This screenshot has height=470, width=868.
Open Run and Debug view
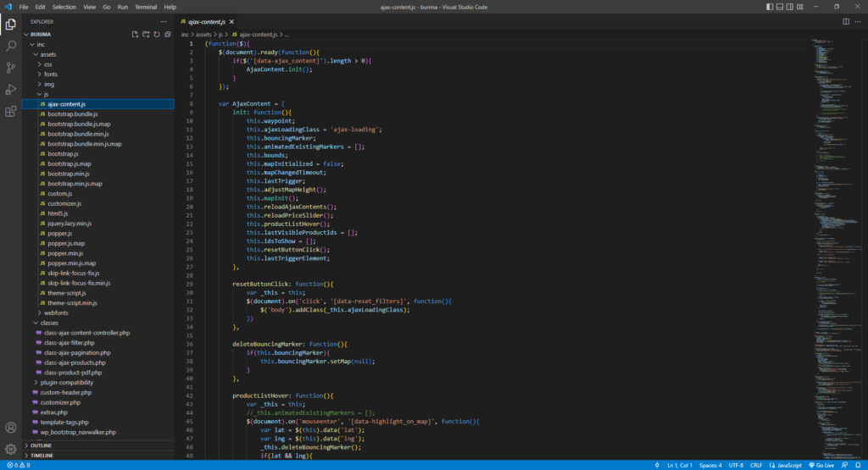click(10, 90)
